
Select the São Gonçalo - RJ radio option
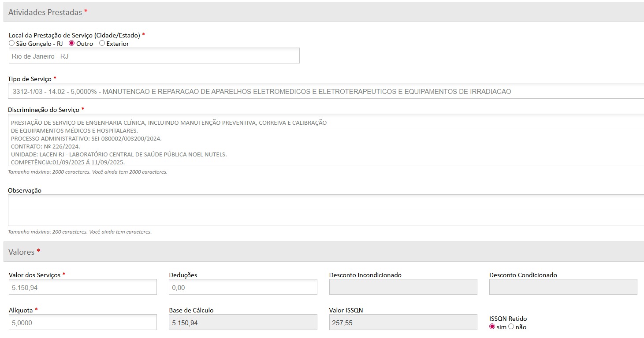[x=12, y=44]
